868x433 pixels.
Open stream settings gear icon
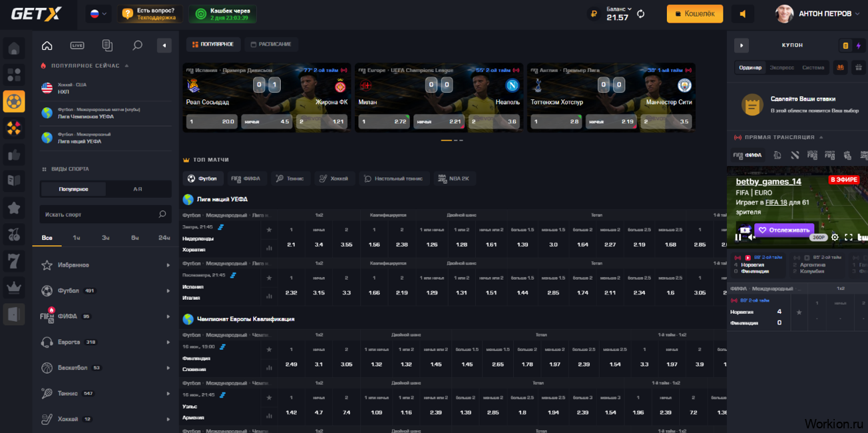[x=835, y=237]
